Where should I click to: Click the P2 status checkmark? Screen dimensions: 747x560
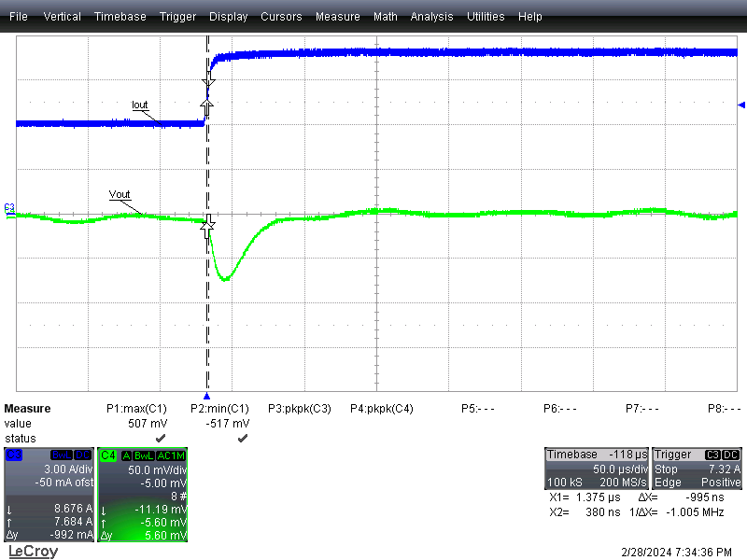(242, 438)
